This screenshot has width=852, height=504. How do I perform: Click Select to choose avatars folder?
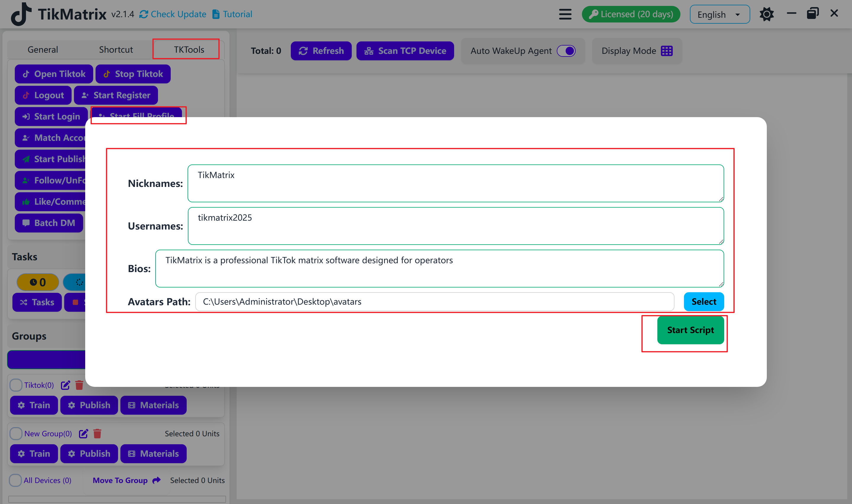click(703, 302)
